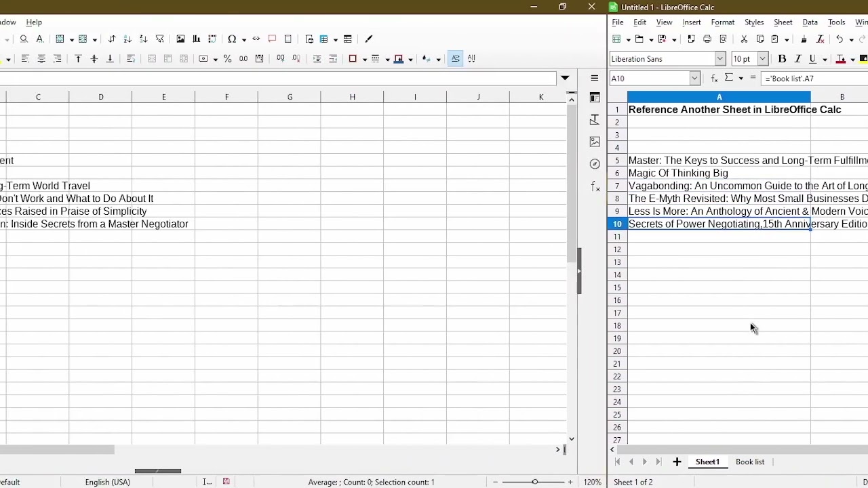Click the zoom slider handle in status bar

[534, 482]
